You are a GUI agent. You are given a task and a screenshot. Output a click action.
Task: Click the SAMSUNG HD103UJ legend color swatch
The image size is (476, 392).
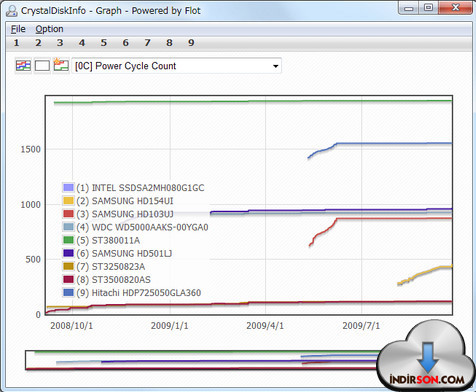tap(68, 214)
